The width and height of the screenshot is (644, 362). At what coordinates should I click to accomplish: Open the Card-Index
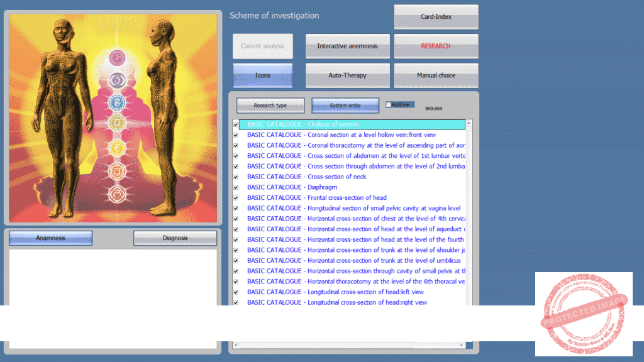tap(436, 17)
